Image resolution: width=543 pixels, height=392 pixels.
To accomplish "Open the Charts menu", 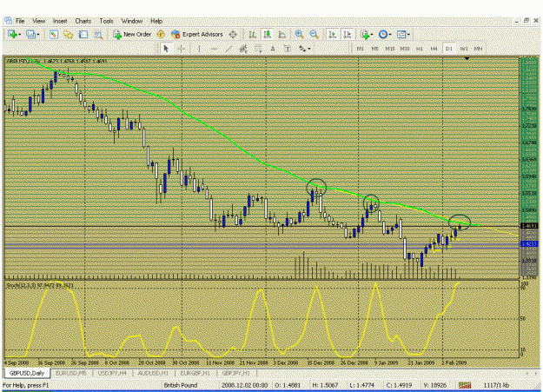I will click(83, 21).
